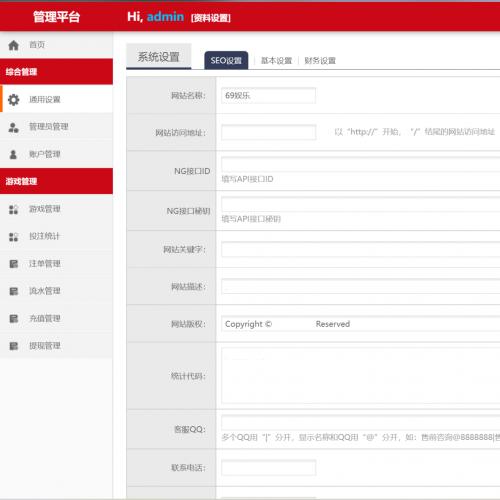Click the 管理员管理 user icon

(13, 127)
